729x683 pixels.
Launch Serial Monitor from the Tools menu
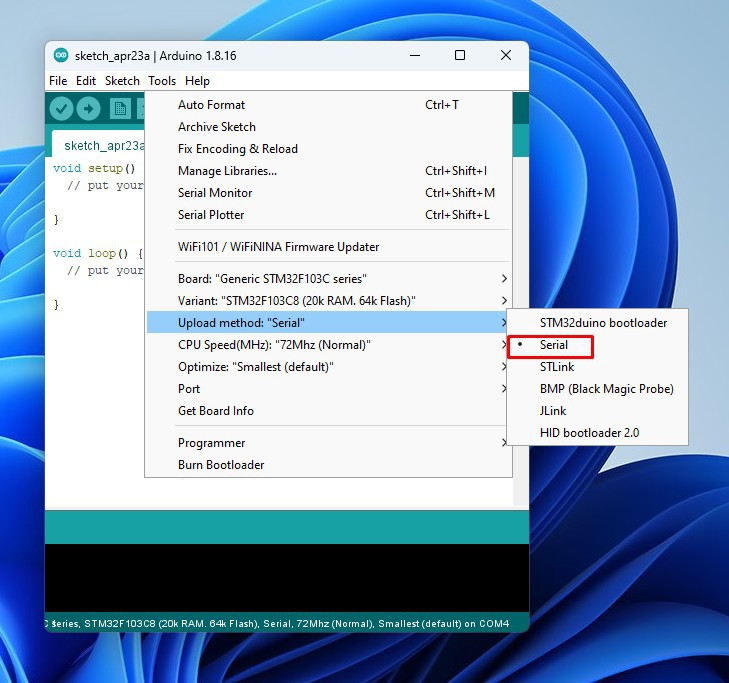tap(215, 193)
